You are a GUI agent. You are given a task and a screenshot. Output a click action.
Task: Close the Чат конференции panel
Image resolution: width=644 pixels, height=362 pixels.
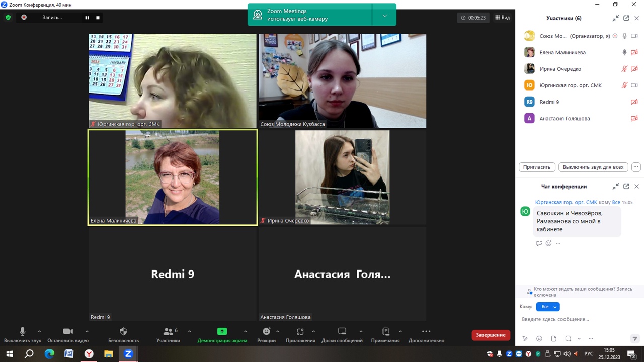pyautogui.click(x=636, y=186)
